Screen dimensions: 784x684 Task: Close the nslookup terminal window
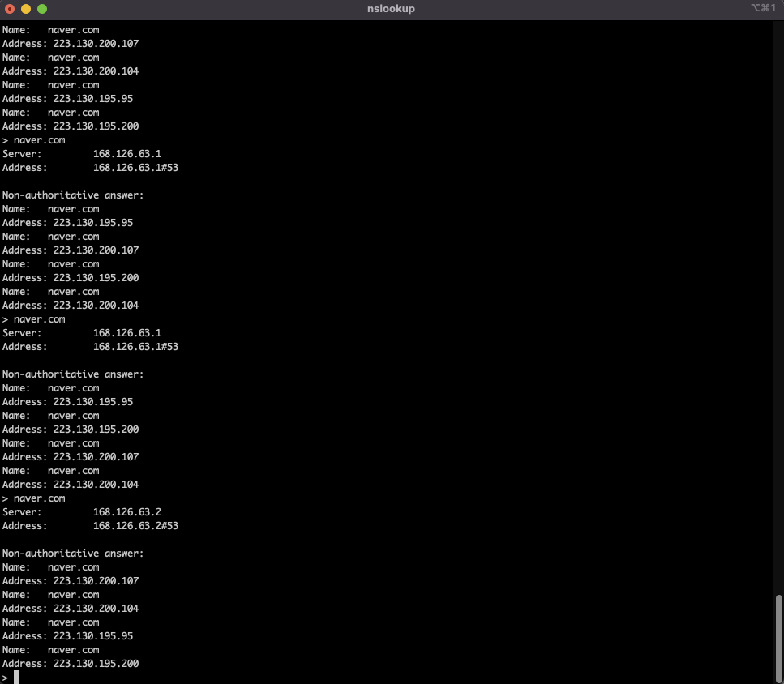click(x=10, y=9)
